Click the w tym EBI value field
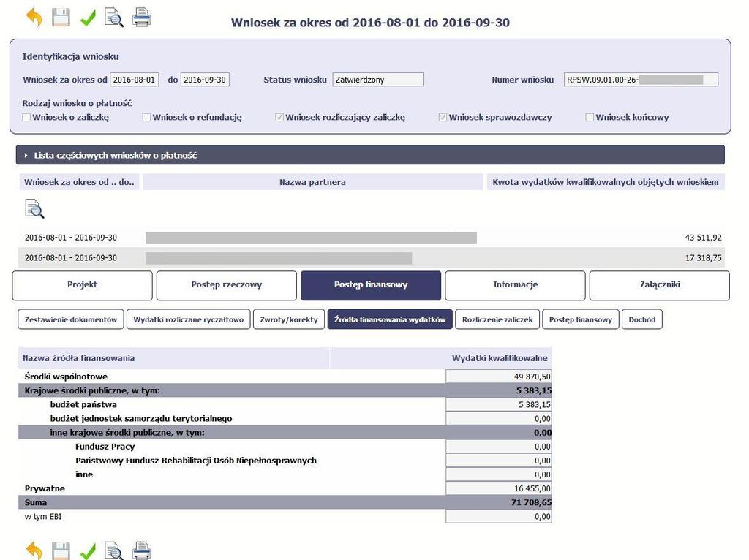The height and width of the screenshot is (560, 749). (499, 517)
